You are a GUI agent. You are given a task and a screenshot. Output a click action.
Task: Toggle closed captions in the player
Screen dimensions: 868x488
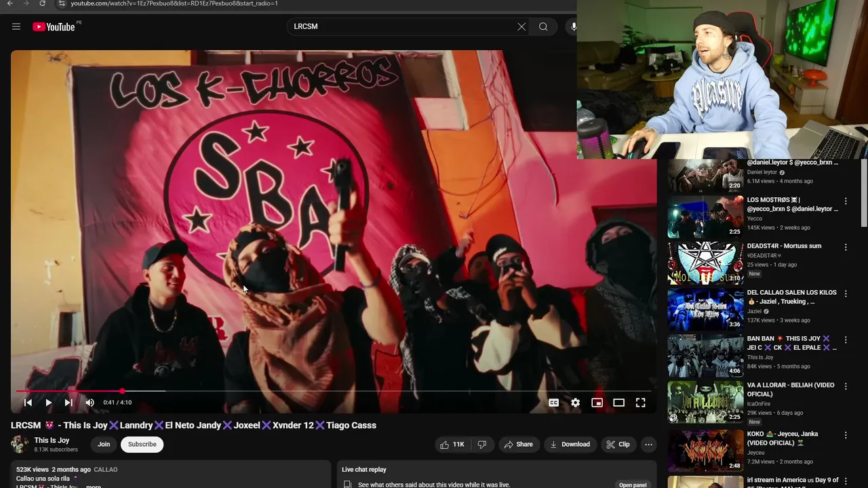pos(553,403)
